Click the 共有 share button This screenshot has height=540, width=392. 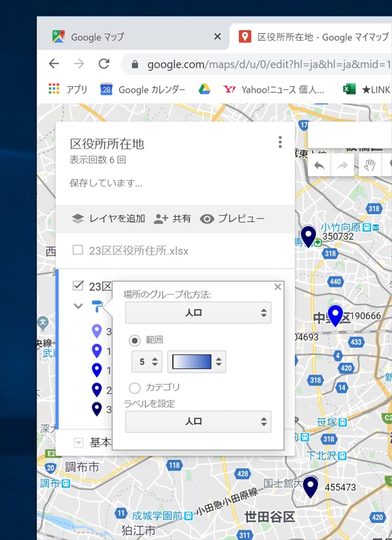[x=172, y=219]
